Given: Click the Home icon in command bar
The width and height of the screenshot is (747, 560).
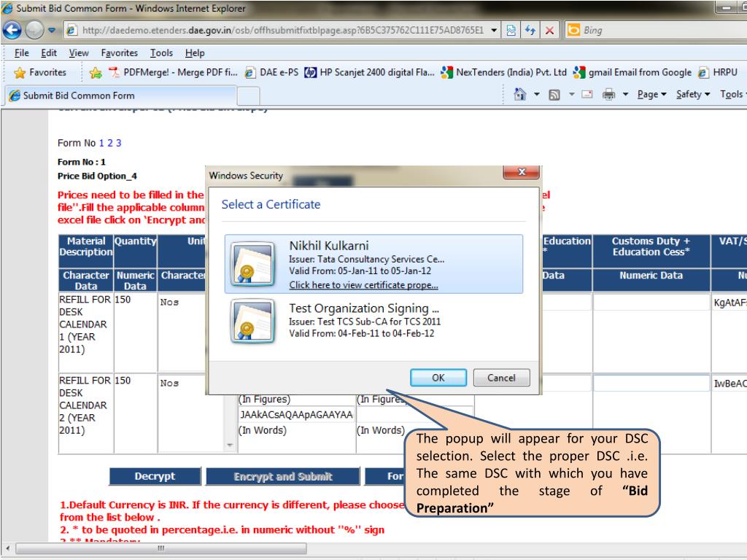Looking at the screenshot, I should coord(519,94).
